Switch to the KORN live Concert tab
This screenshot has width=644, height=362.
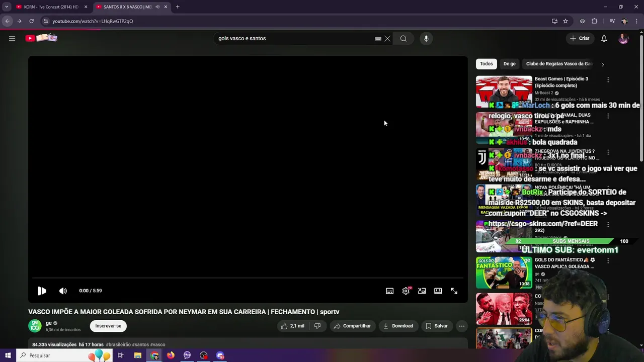click(x=50, y=7)
